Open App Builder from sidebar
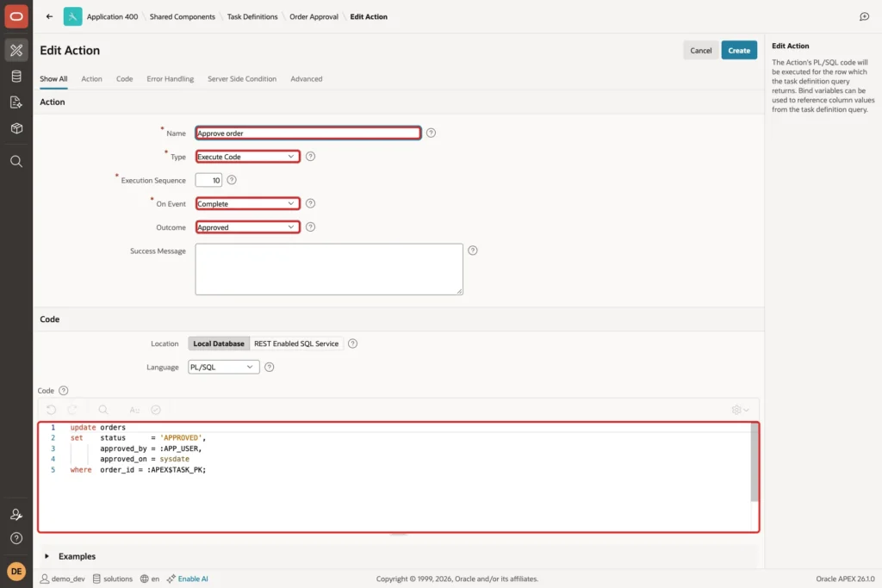This screenshot has height=588, width=882. pos(16,50)
